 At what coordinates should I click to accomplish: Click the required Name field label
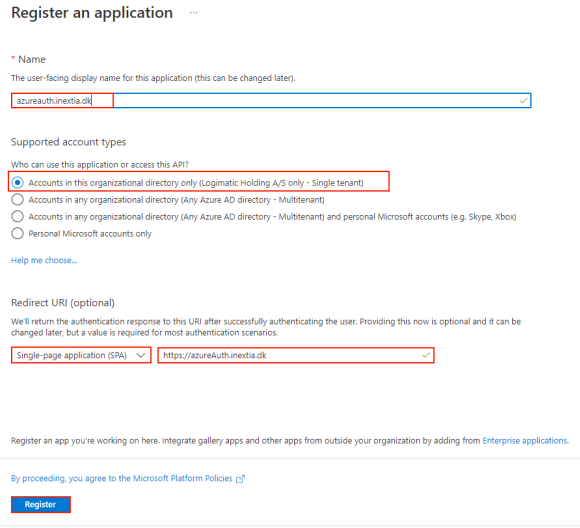32,59
